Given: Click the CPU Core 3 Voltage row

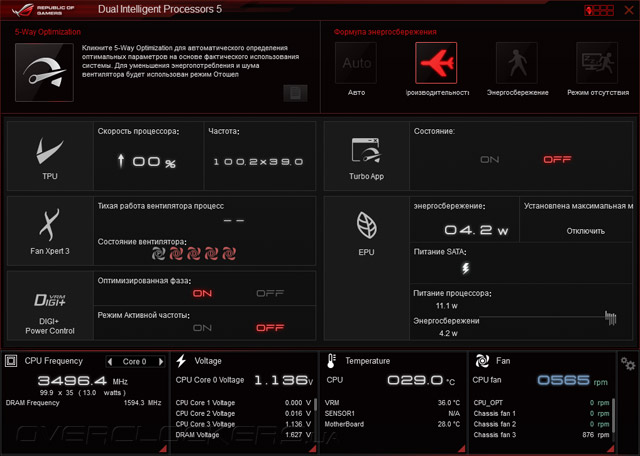Looking at the screenshot, I should (243, 424).
